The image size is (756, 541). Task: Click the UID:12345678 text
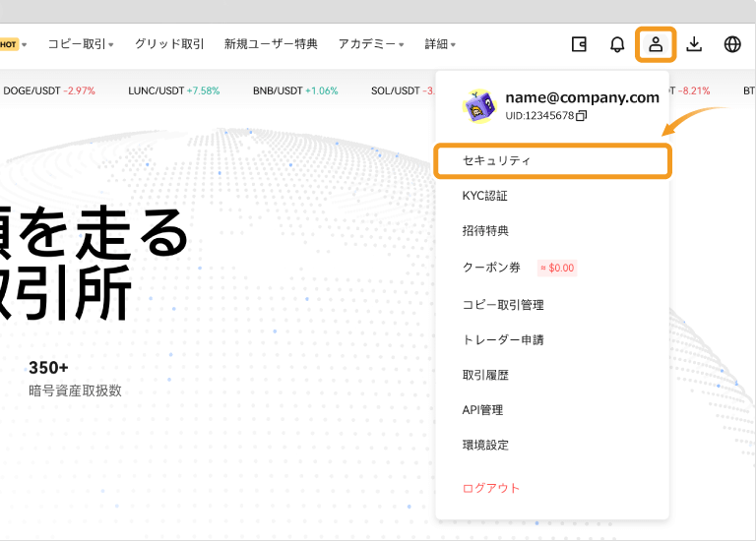(539, 116)
